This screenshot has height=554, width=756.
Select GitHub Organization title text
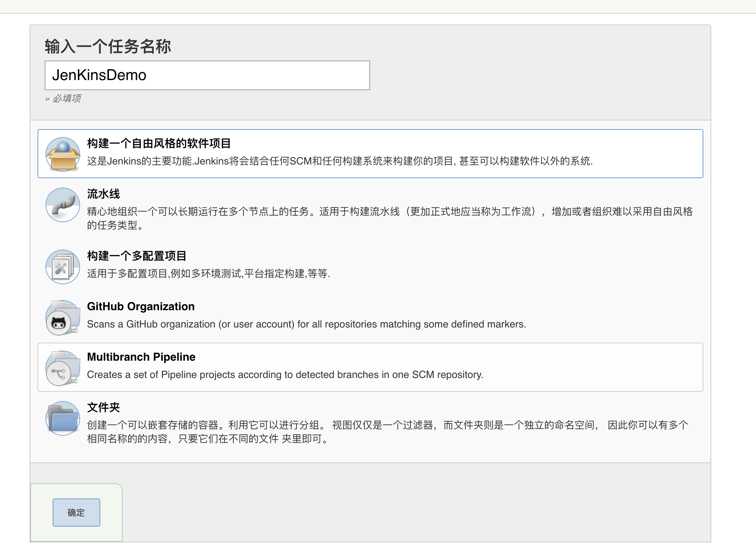[141, 307]
